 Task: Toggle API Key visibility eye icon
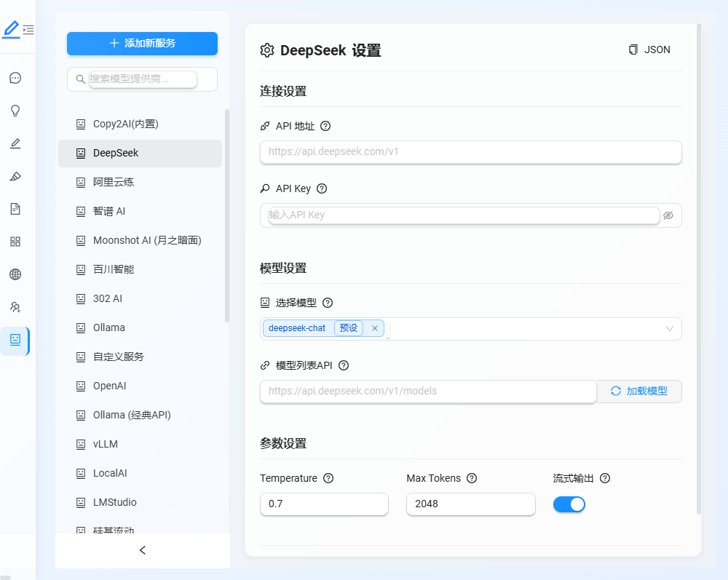(x=668, y=215)
